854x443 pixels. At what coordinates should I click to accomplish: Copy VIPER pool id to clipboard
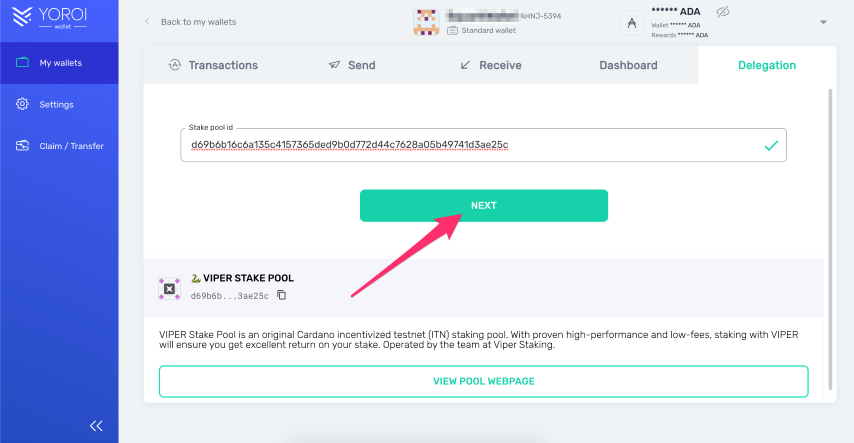point(282,295)
